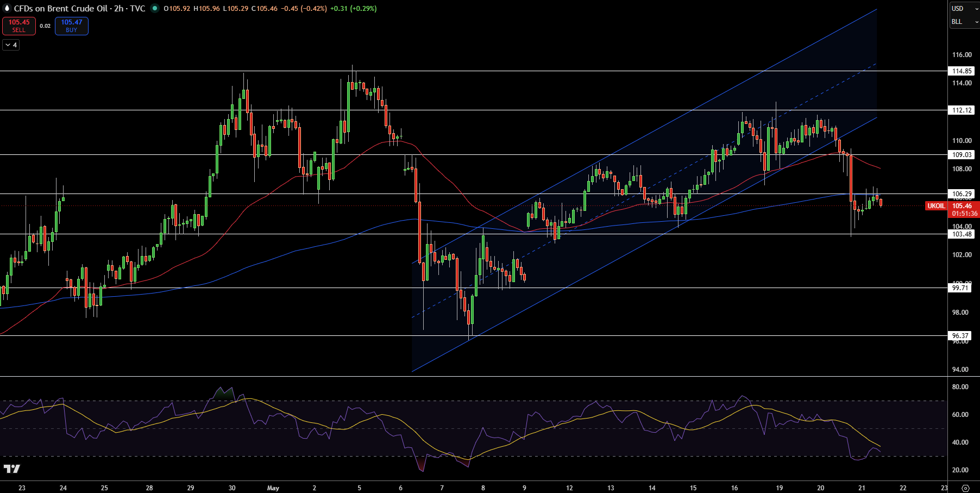Click the 96.37 price level label
Screen dimensions: 980x493
pyautogui.click(x=960, y=336)
